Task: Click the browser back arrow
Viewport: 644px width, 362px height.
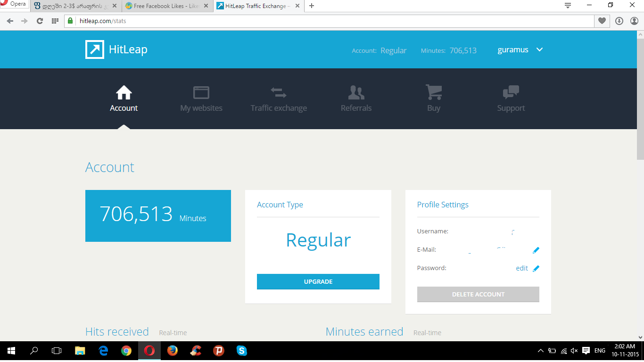Action: [10, 21]
